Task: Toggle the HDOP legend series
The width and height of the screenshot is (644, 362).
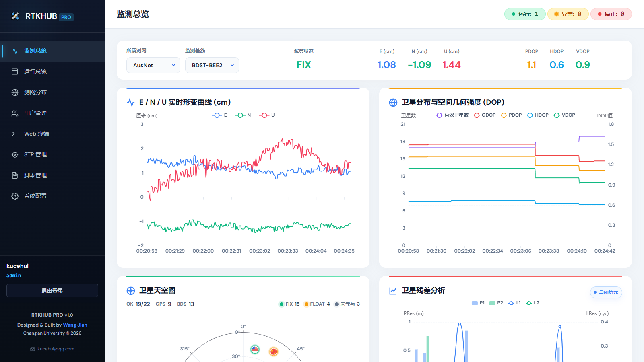Action: 538,115
